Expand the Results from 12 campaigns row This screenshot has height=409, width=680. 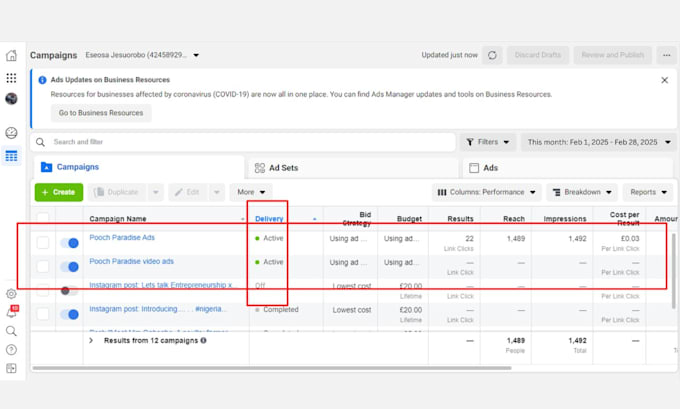(x=91, y=340)
